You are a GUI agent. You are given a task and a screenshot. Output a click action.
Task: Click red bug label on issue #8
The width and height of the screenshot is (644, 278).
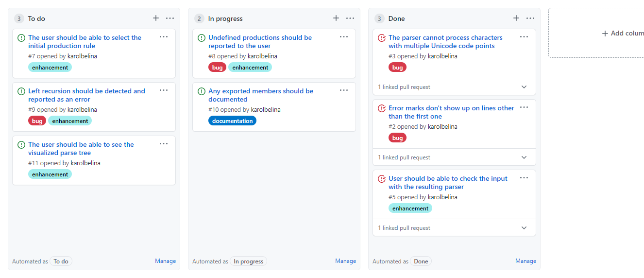coord(217,68)
